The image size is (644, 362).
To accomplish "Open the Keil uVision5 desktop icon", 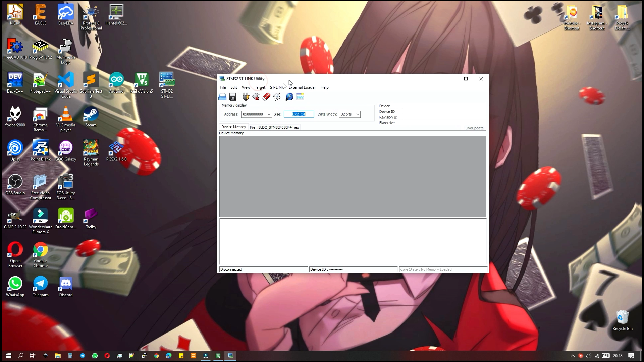I will (142, 83).
